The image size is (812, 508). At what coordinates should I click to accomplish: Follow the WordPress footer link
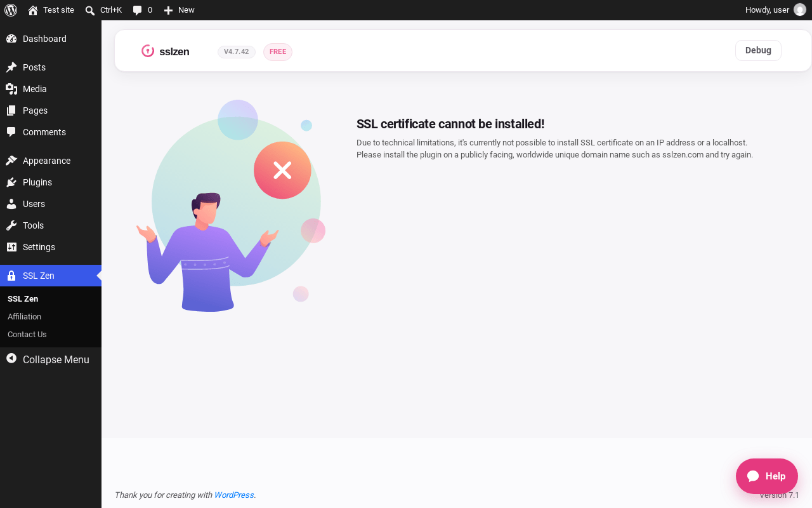coord(233,495)
